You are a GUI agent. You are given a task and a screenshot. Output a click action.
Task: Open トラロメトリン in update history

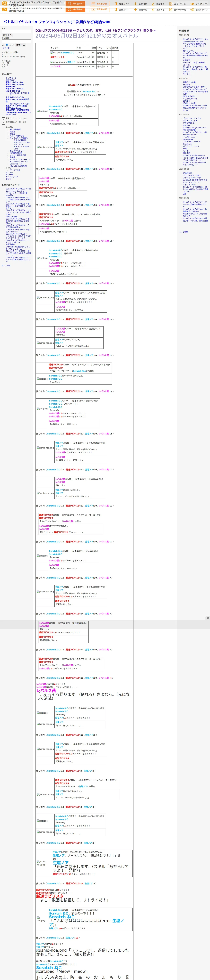[189, 185]
